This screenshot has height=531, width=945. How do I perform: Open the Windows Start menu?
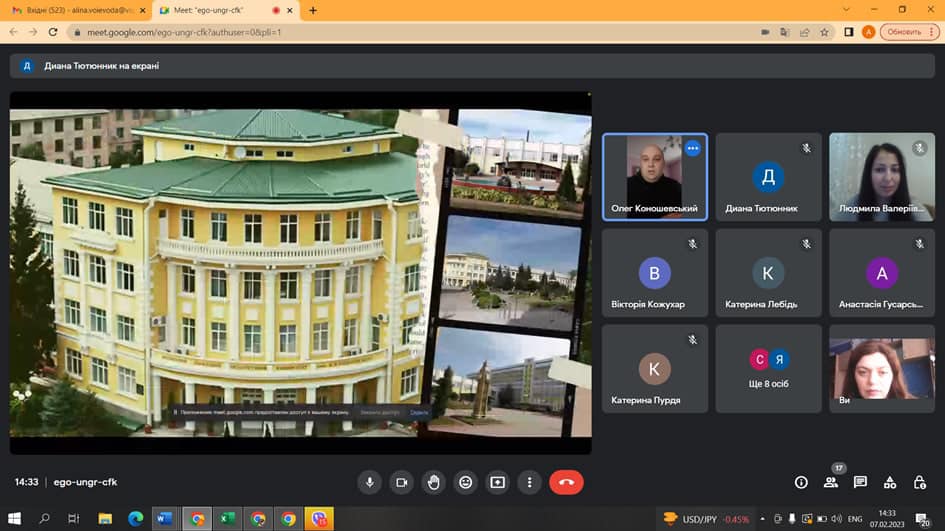[x=14, y=518]
